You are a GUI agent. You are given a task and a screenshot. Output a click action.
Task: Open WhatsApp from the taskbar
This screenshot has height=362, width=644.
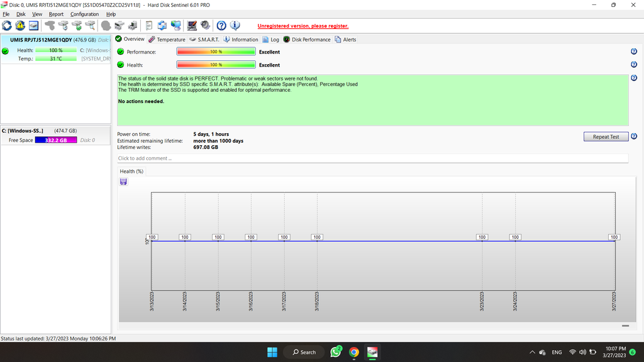coord(336,352)
